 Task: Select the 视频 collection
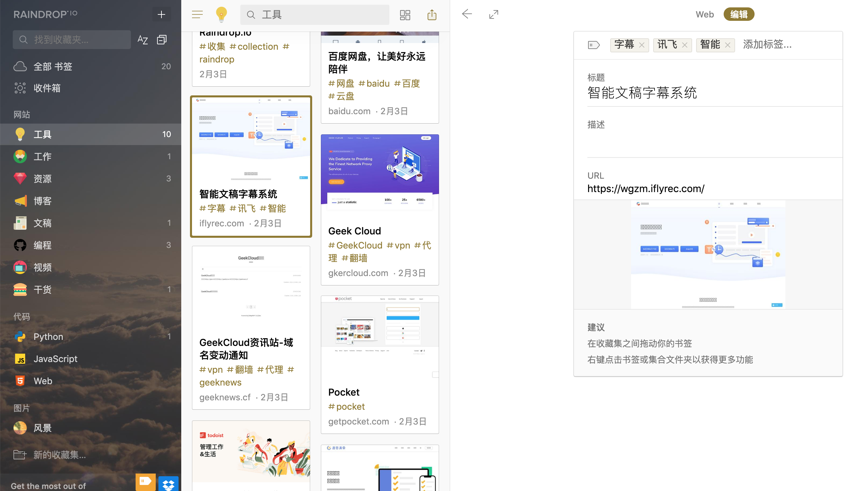91,268
